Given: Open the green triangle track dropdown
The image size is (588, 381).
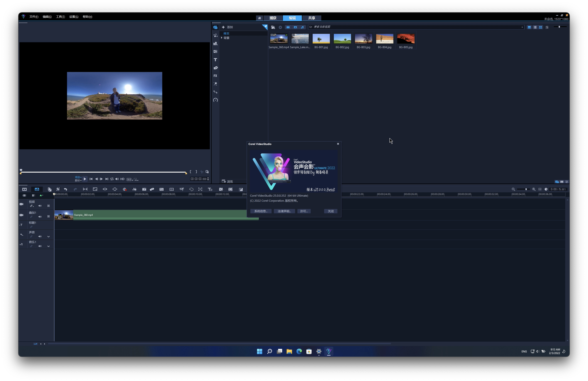Looking at the screenshot, I should click(x=41, y=195).
